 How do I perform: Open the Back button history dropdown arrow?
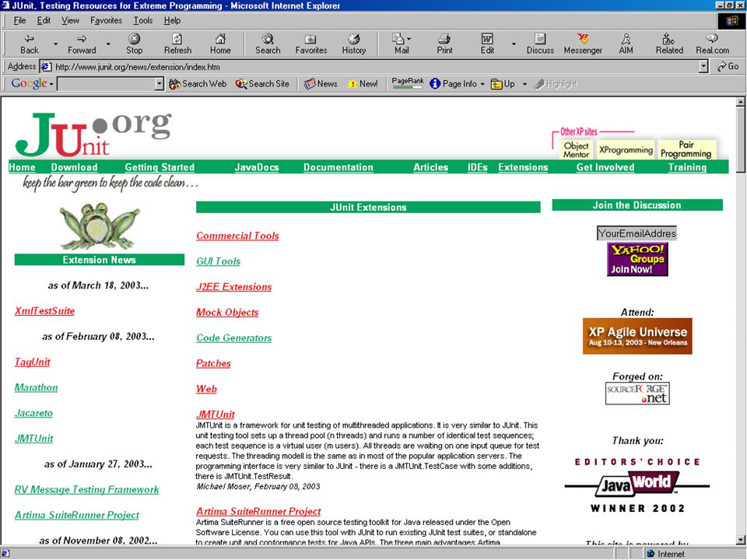[x=55, y=44]
